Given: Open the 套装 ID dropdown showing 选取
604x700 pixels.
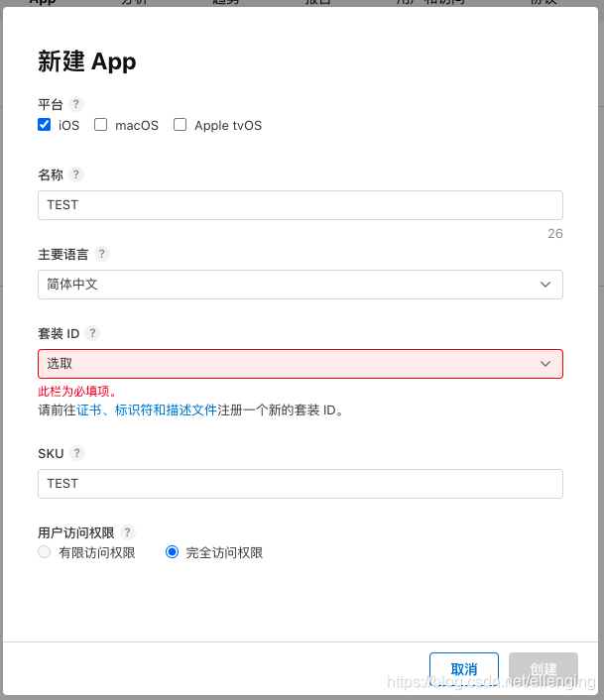Looking at the screenshot, I should (x=300, y=364).
